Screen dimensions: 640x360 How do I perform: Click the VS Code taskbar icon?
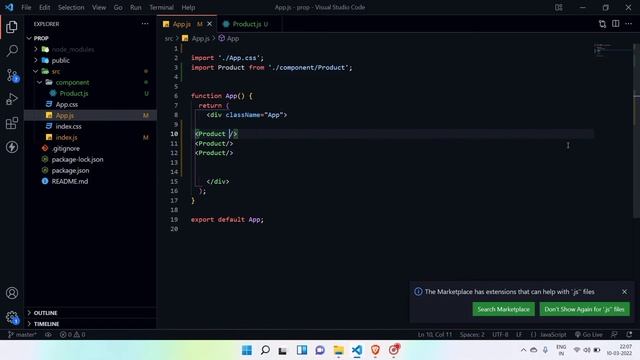pos(357,350)
